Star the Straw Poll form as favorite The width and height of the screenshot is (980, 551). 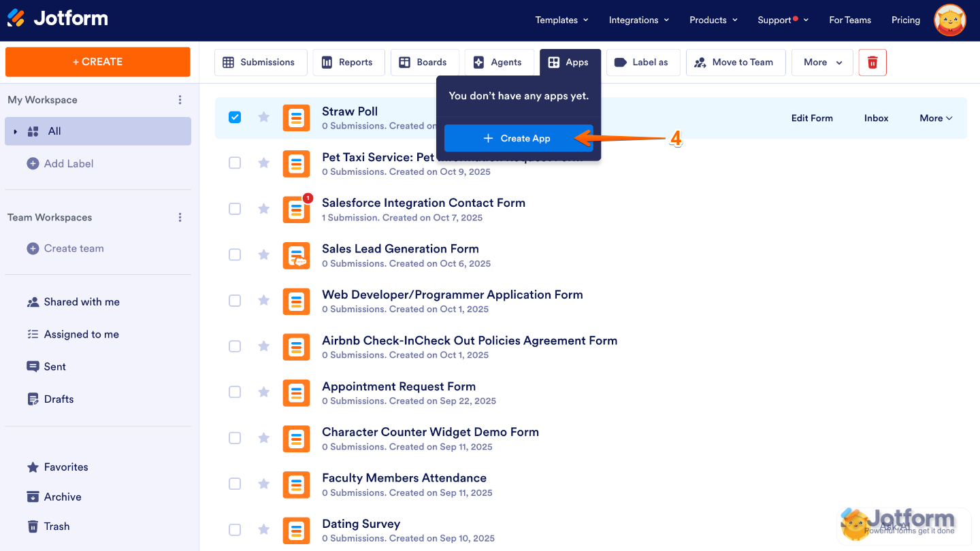(264, 117)
